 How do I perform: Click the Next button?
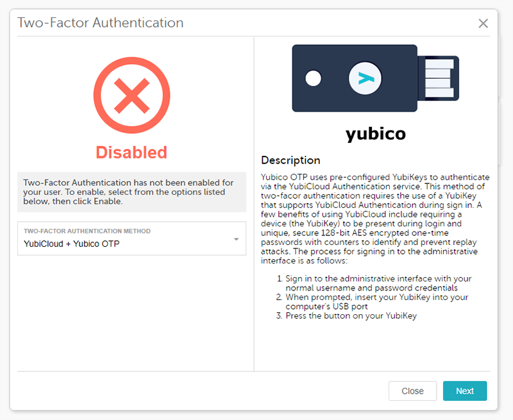[x=464, y=391]
